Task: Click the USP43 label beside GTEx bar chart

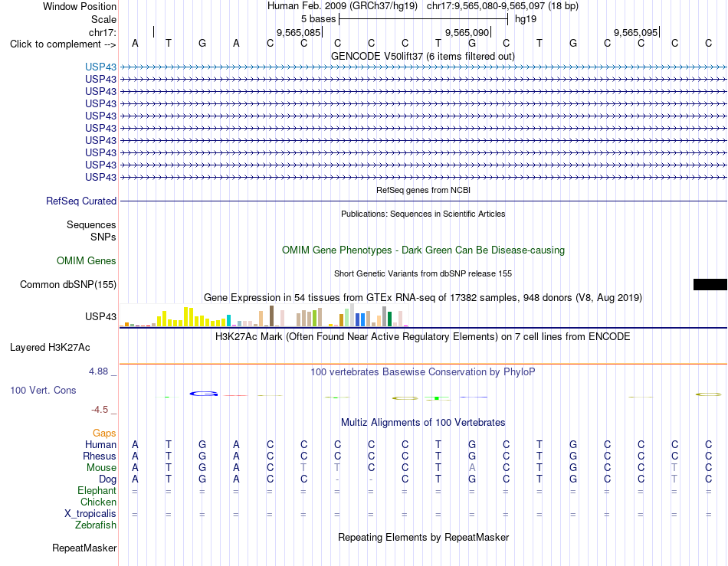Action: click(100, 316)
